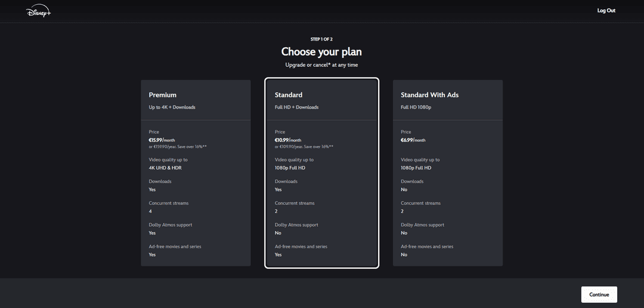Click the Standard €10.99/month price
Image resolution: width=644 pixels, height=308 pixels.
pyautogui.click(x=288, y=140)
